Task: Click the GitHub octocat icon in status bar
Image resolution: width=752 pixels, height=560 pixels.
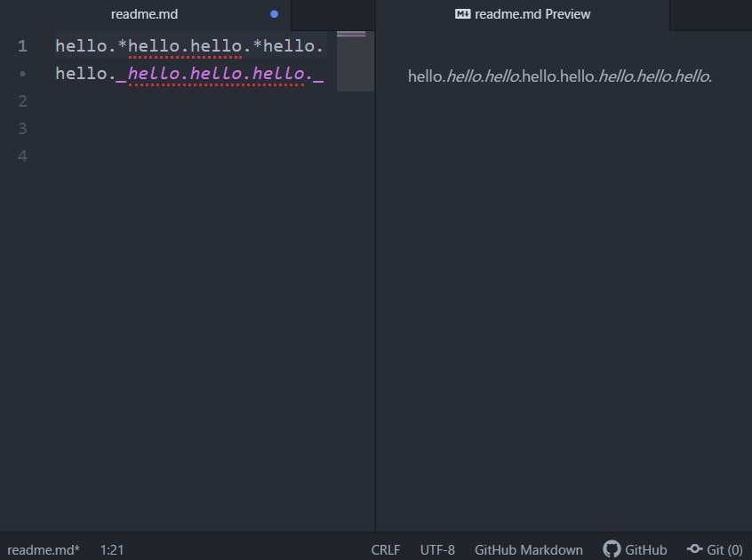Action: tap(612, 549)
